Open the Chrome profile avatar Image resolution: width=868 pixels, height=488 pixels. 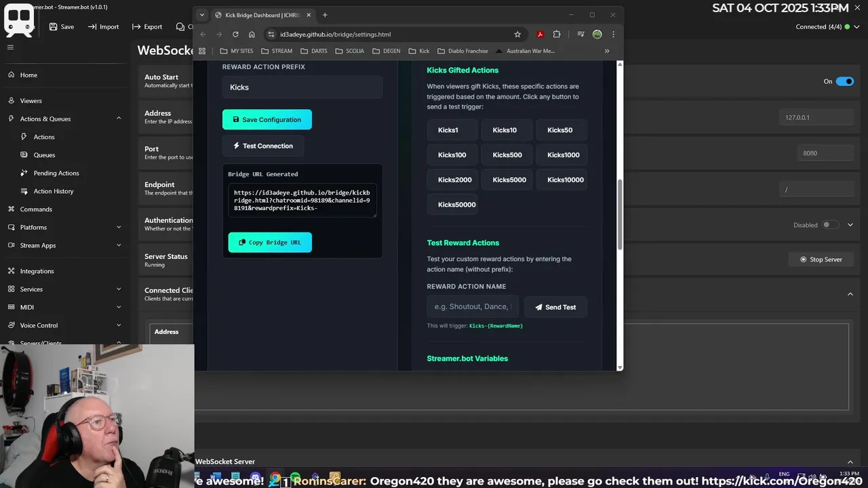click(x=597, y=34)
